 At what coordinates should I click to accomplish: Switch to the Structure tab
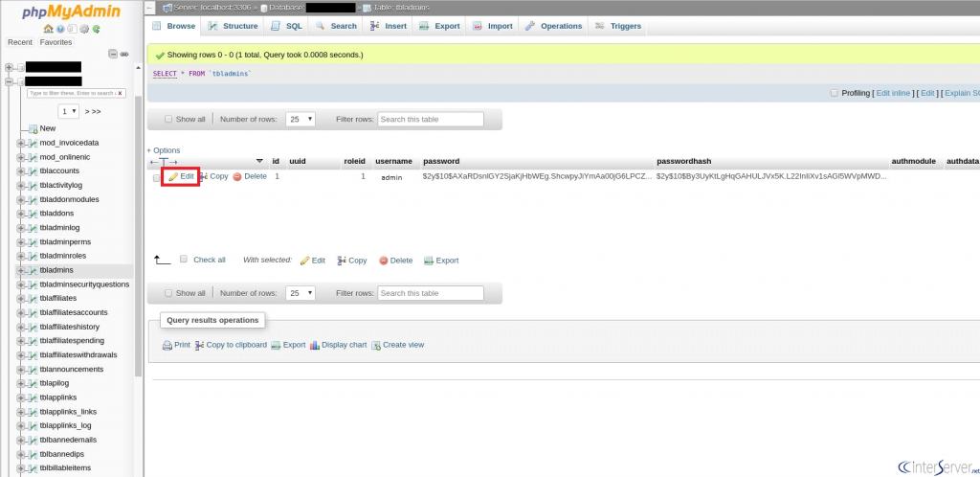pos(234,26)
